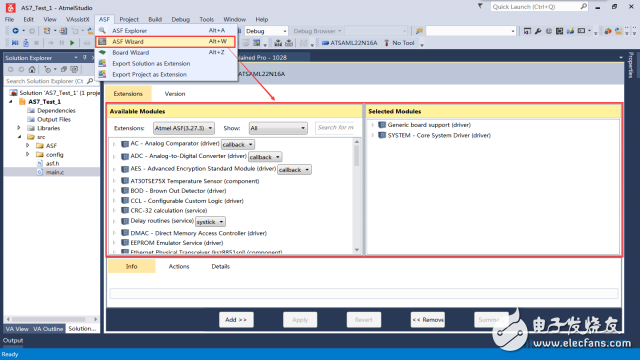Click the Solution Explorer Home icon

(x=32, y=69)
